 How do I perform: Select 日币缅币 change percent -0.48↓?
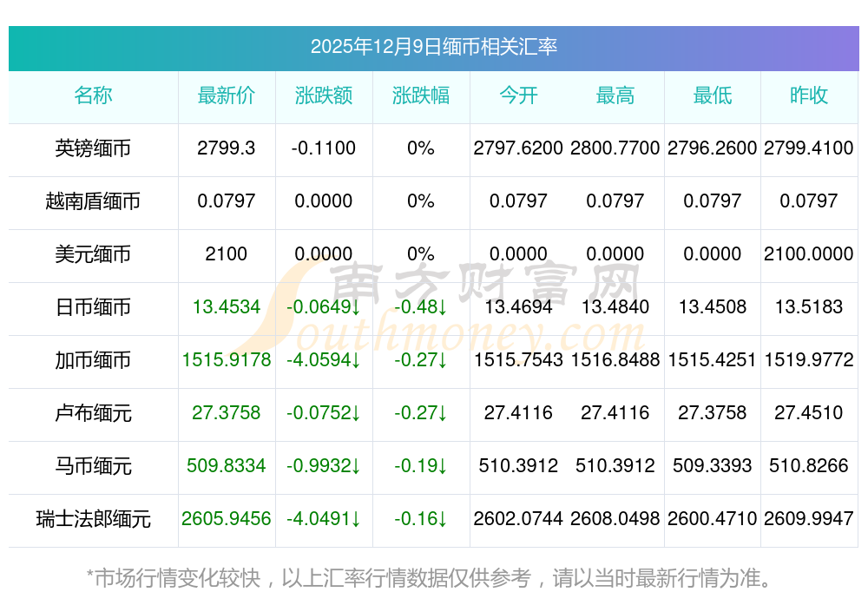(421, 307)
